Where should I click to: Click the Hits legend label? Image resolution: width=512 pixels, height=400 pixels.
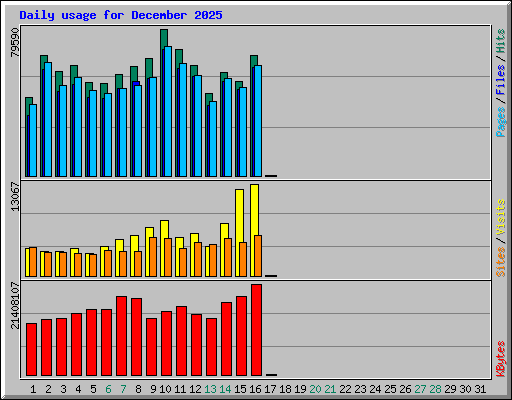[501, 41]
